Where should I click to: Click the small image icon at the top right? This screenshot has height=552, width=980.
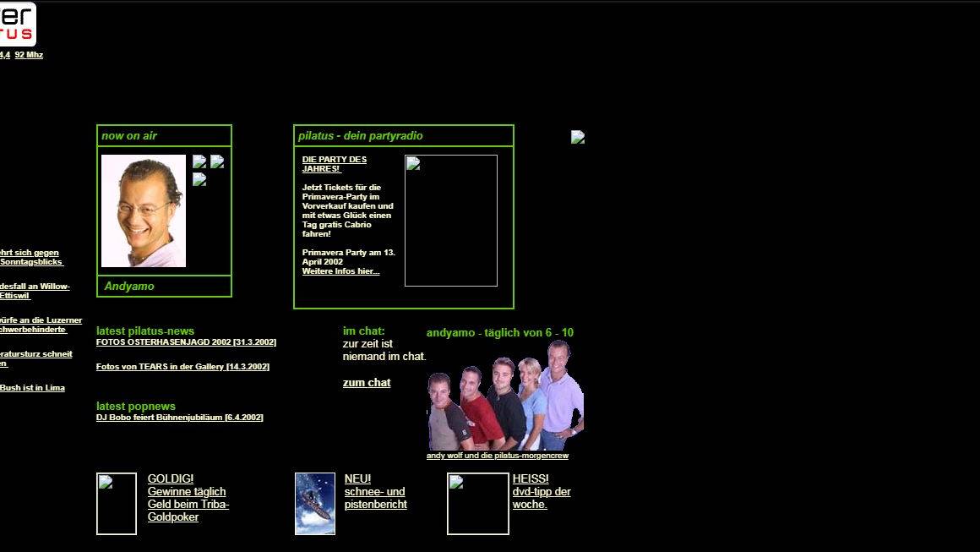(x=578, y=137)
